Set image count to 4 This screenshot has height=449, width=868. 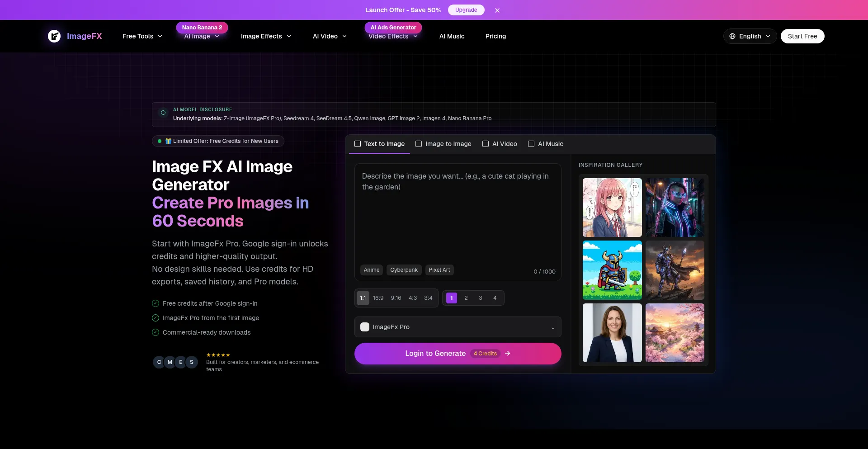[x=495, y=298]
